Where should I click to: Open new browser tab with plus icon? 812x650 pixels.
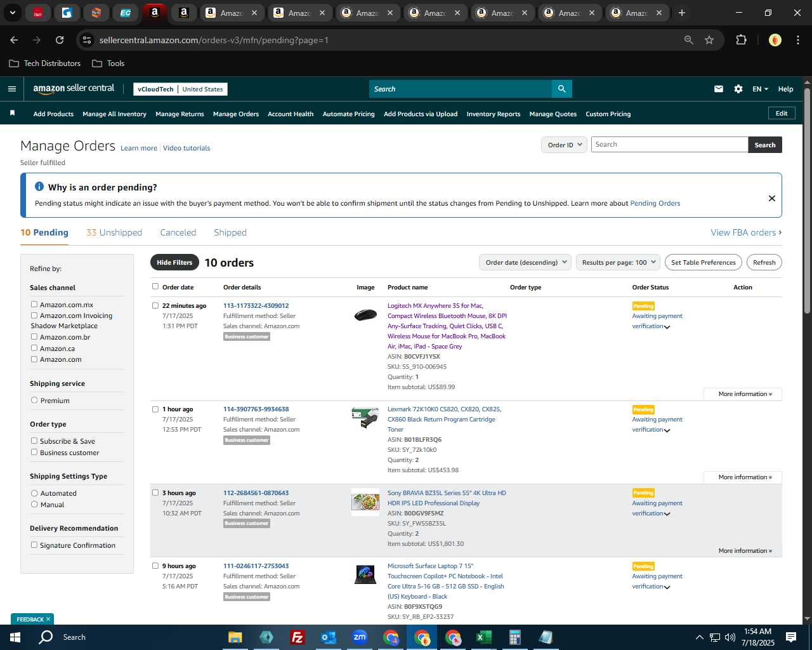point(682,13)
